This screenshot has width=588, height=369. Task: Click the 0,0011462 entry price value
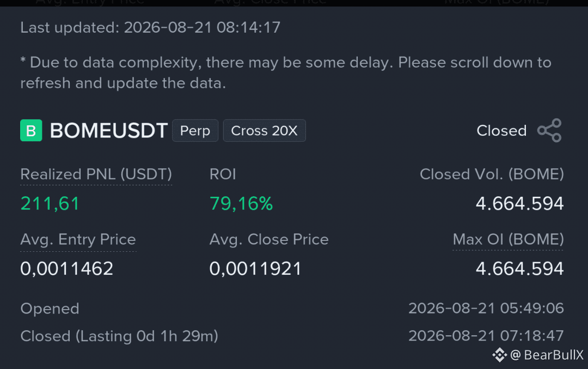tap(67, 269)
